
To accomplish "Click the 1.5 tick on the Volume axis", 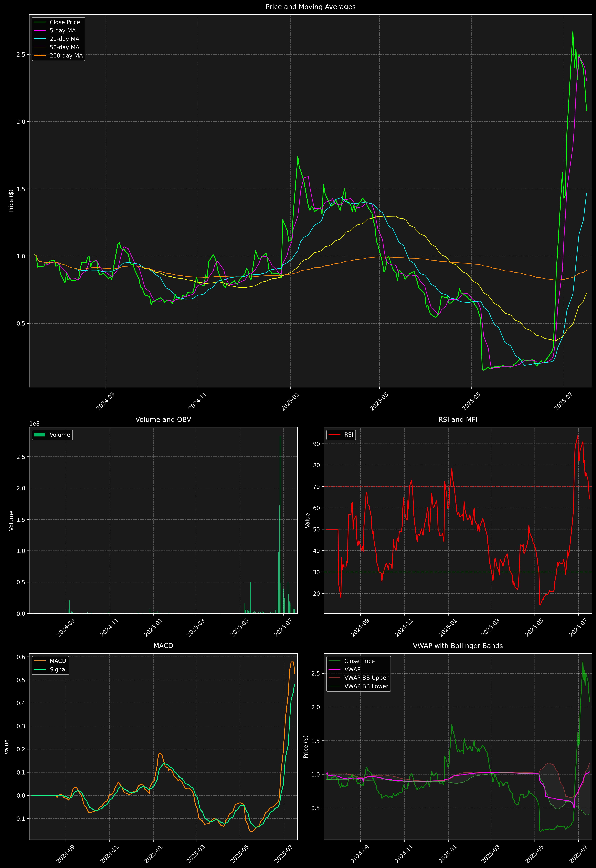I will [21, 520].
